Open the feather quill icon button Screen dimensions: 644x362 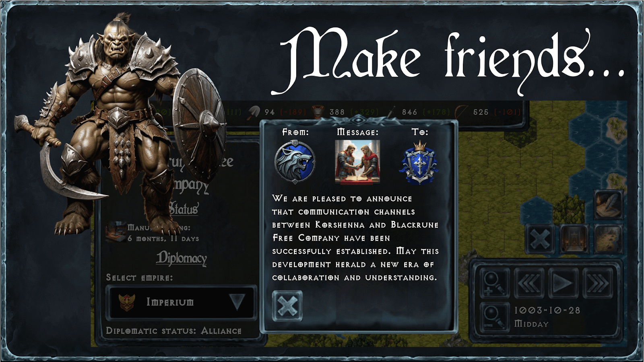(x=609, y=205)
